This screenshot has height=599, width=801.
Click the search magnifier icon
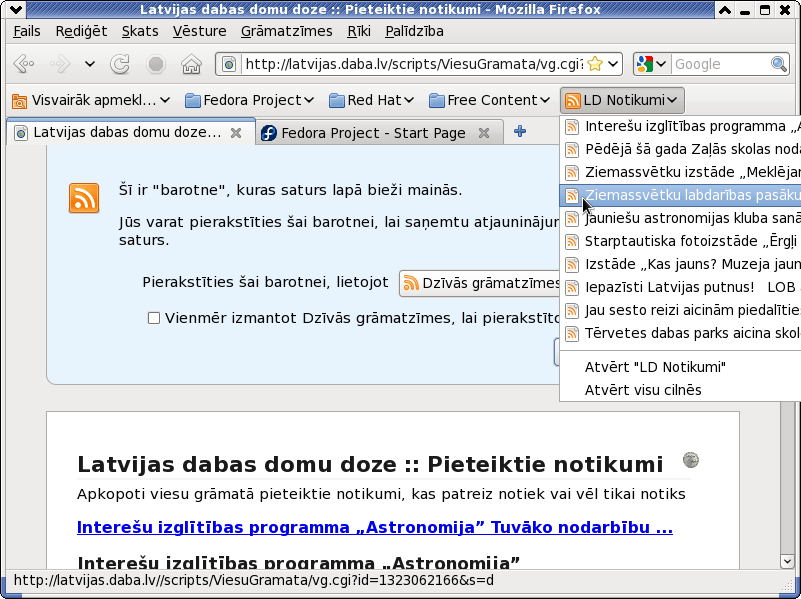(x=779, y=64)
